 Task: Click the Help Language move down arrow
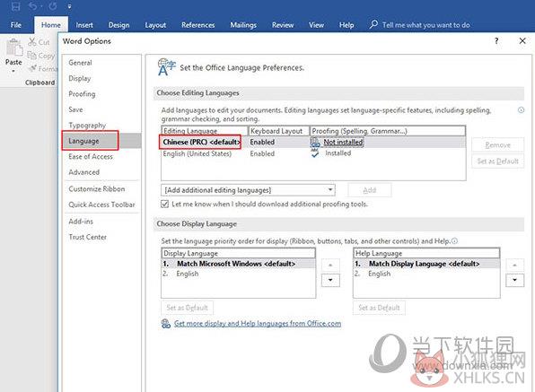(x=514, y=280)
